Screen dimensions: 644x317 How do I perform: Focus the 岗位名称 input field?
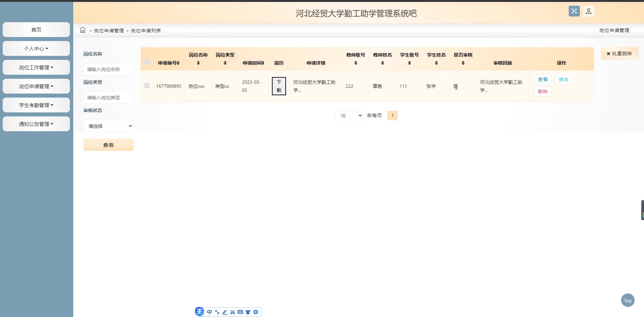coord(109,69)
